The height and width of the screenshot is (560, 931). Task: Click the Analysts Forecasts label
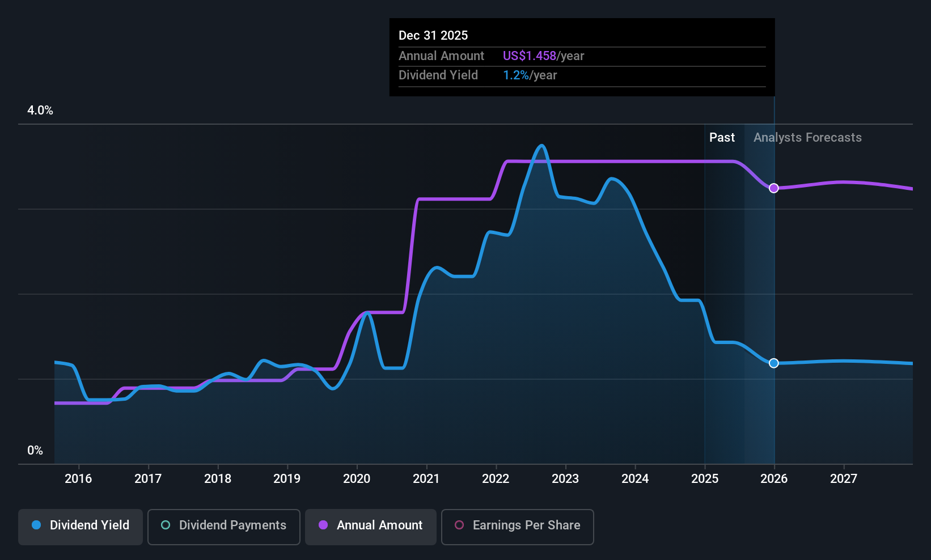point(807,138)
